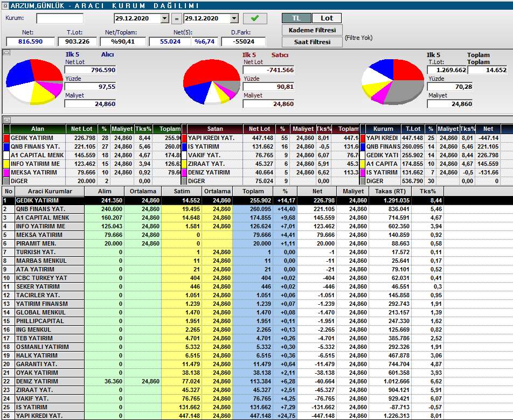Click blue swatch beside IS YATIRIM in Satan table
The image size is (513, 420).
tap(184, 146)
